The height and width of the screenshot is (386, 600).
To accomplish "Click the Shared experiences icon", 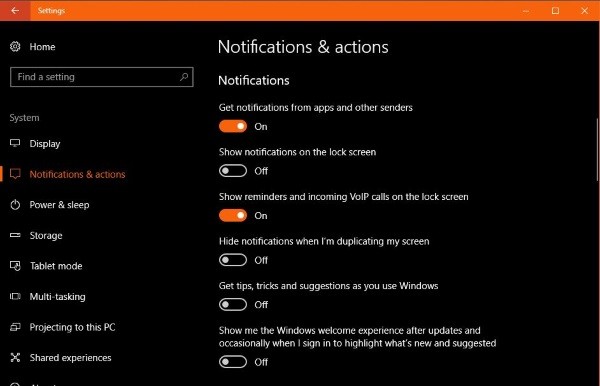I will (x=15, y=358).
